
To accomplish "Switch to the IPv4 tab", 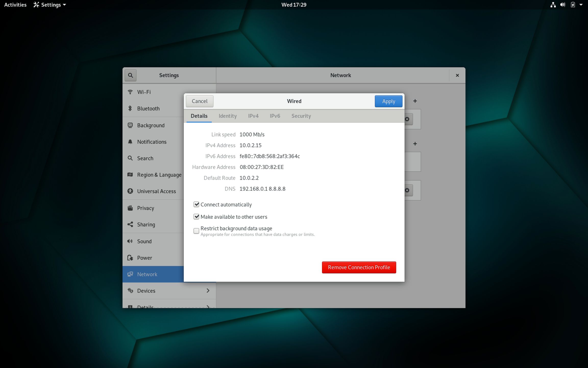I will click(x=253, y=116).
